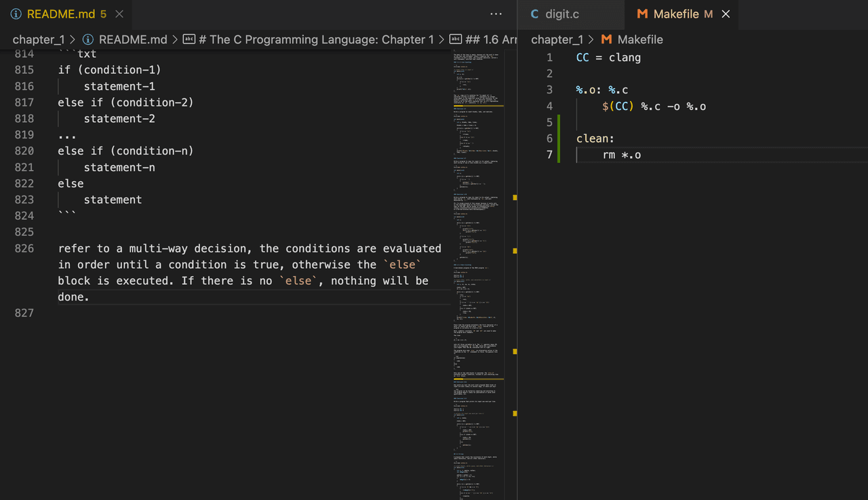Viewport: 868px width, 500px height.
Task: Click the 'else if (condition-n)' line
Action: tap(125, 151)
